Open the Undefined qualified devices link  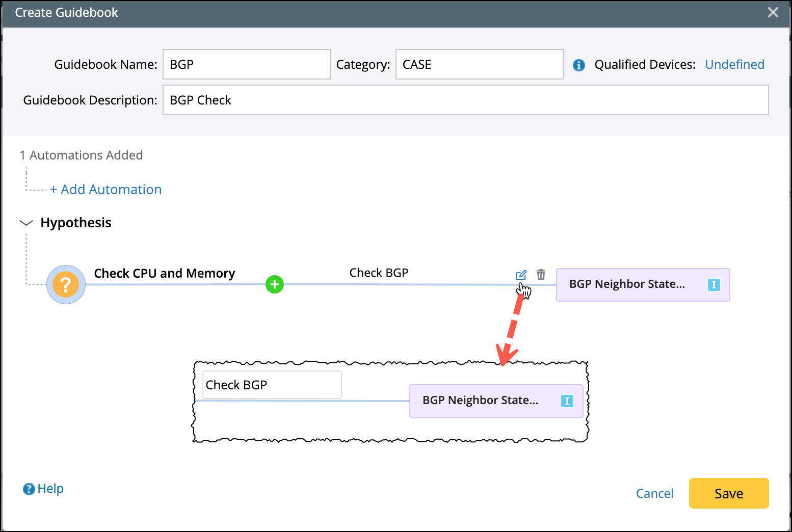(734, 65)
